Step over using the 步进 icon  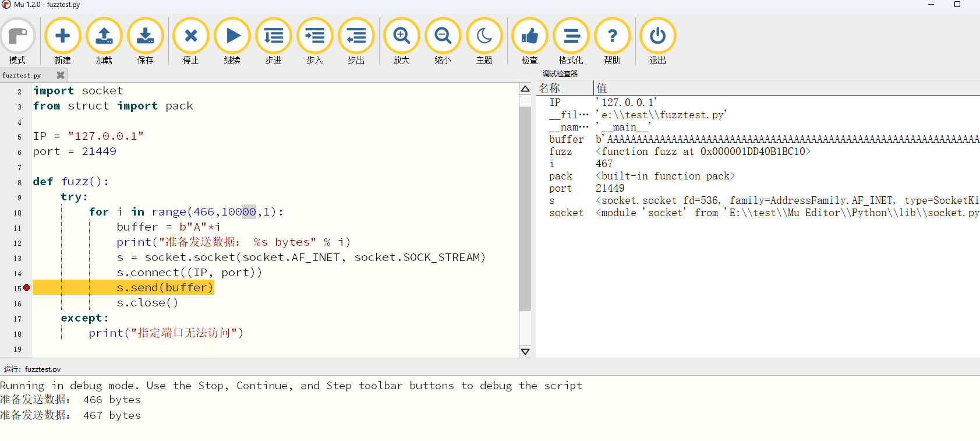pyautogui.click(x=273, y=36)
